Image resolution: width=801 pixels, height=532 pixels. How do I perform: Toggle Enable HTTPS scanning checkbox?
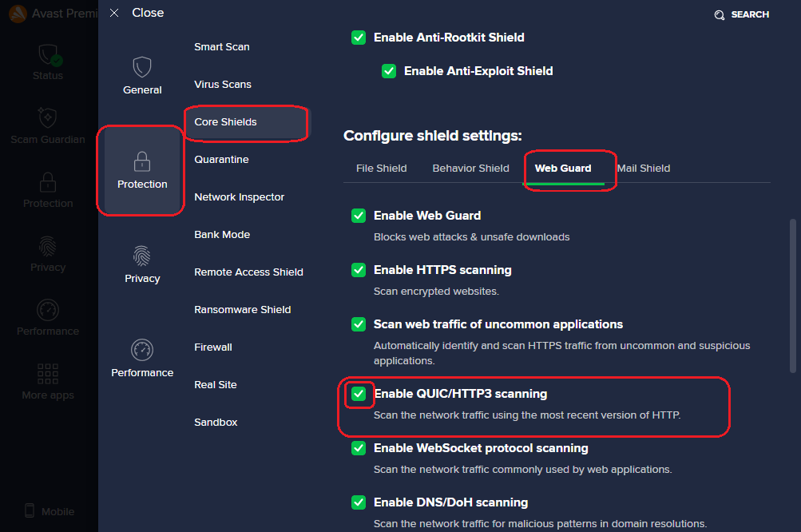(359, 270)
